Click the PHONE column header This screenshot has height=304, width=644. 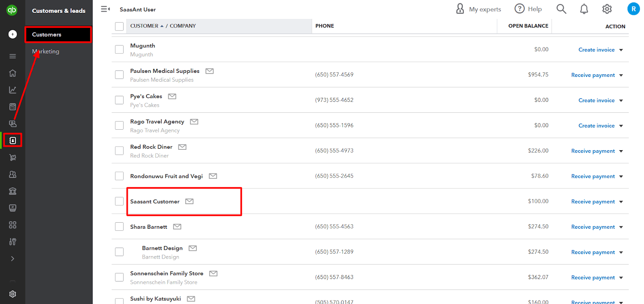[x=325, y=26]
